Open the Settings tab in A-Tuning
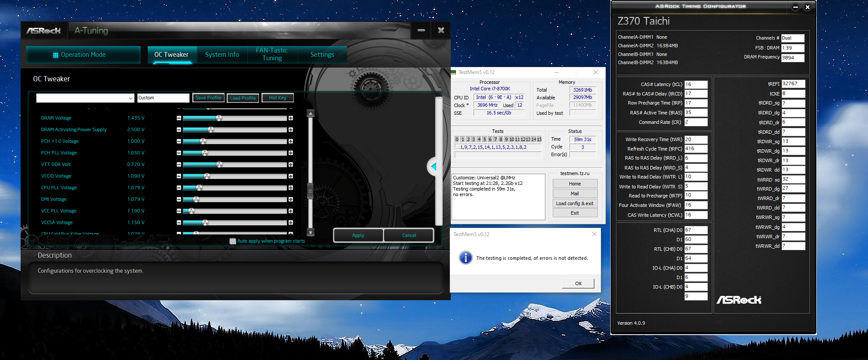Screen dimensions: 868x360 click(x=322, y=55)
